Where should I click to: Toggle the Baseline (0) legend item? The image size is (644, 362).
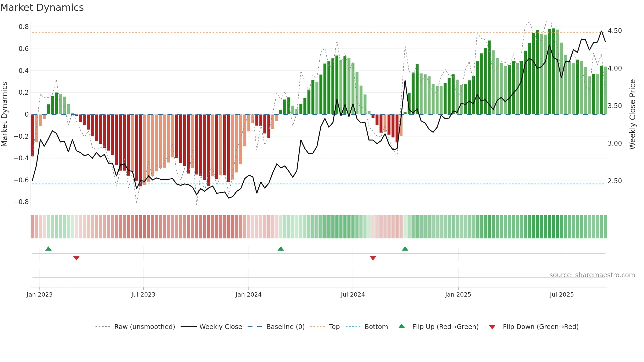tap(276, 327)
